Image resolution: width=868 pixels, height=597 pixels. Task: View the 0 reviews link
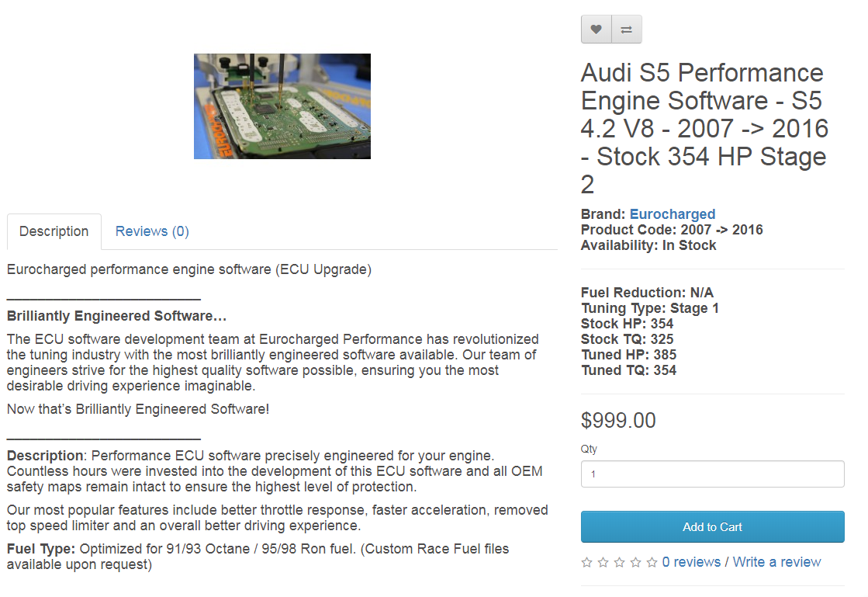(x=691, y=561)
